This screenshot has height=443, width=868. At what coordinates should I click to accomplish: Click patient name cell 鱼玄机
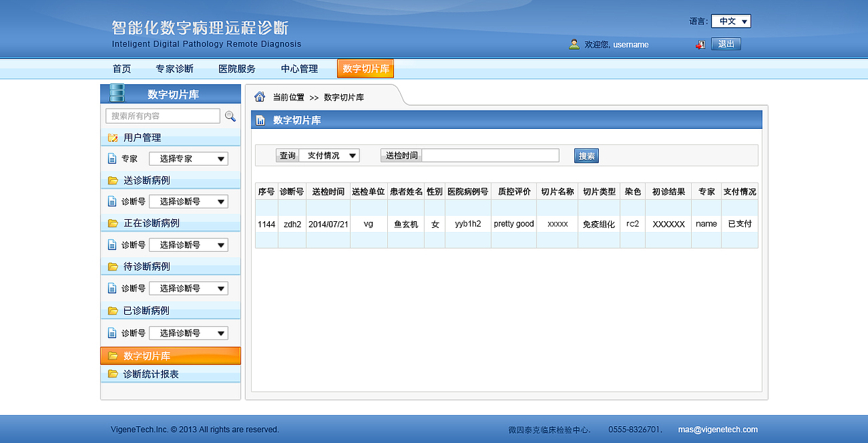[x=406, y=224]
